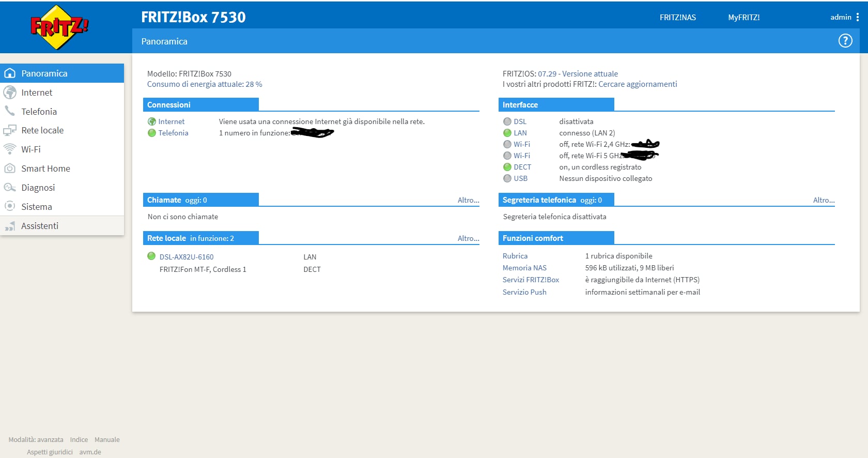The width and height of the screenshot is (868, 458).
Task: Open the LAN interface link
Action: pos(520,133)
